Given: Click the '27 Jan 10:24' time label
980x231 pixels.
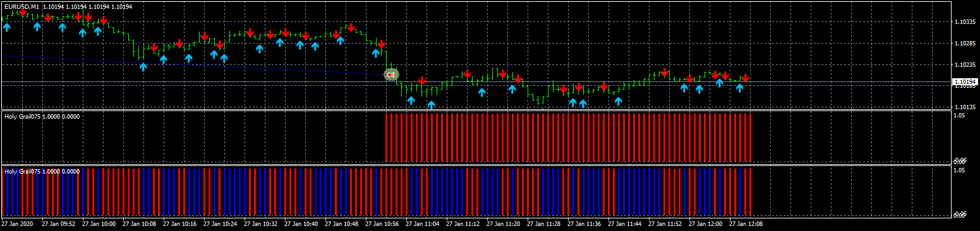Looking at the screenshot, I should click(220, 223).
